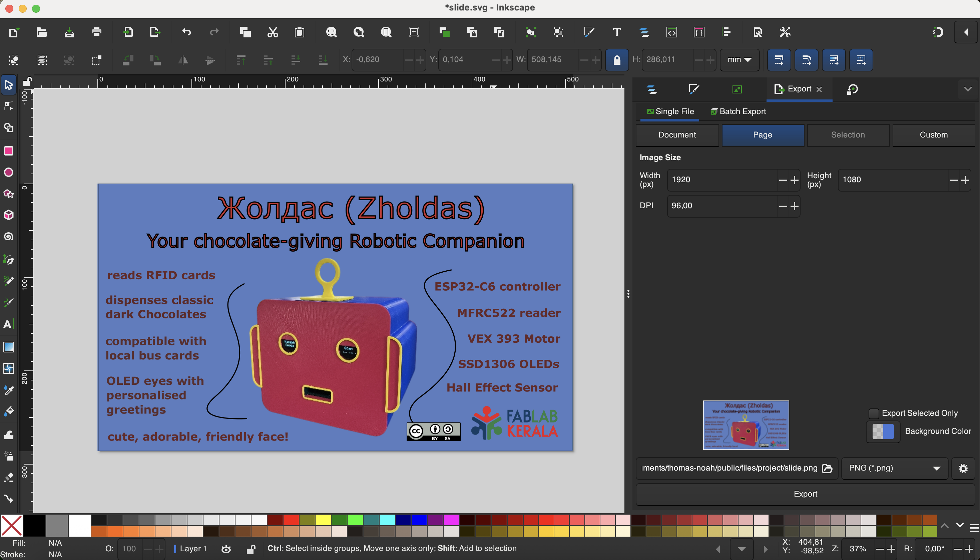This screenshot has height=560, width=980.
Task: Select the Text tool in toolbox
Action: click(x=8, y=324)
